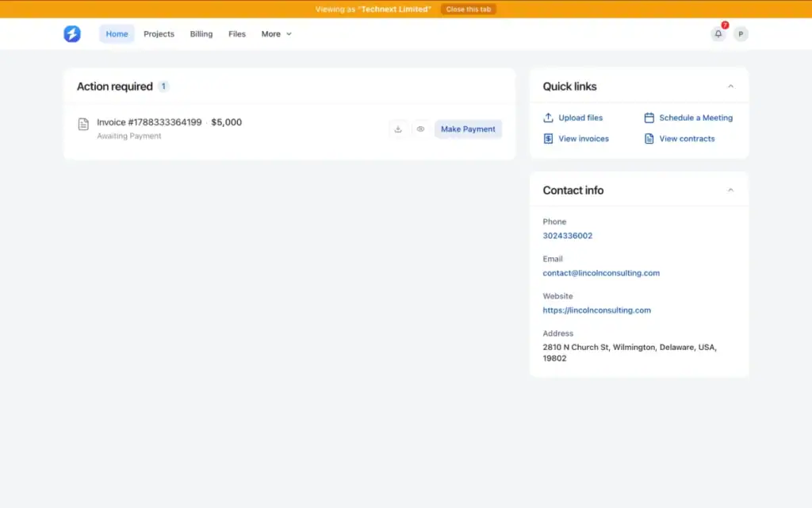
Task: Click the Contact info heading
Action: (x=573, y=190)
